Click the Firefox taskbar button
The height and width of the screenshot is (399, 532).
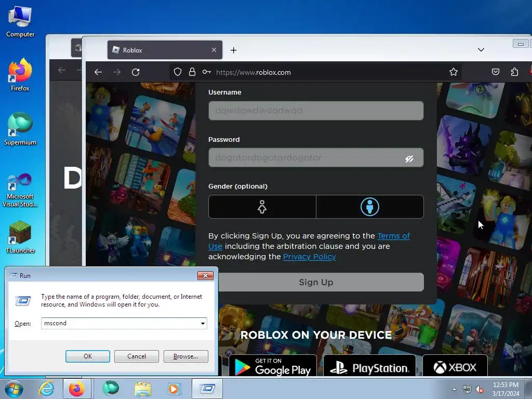(x=77, y=389)
